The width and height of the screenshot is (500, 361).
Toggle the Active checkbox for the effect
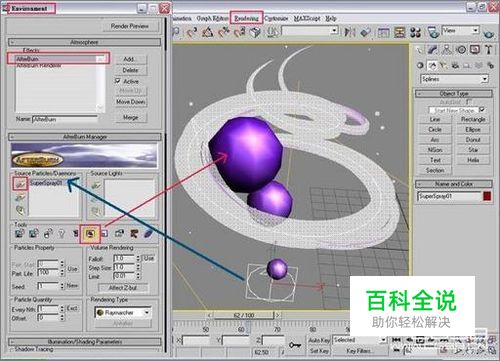pos(118,81)
